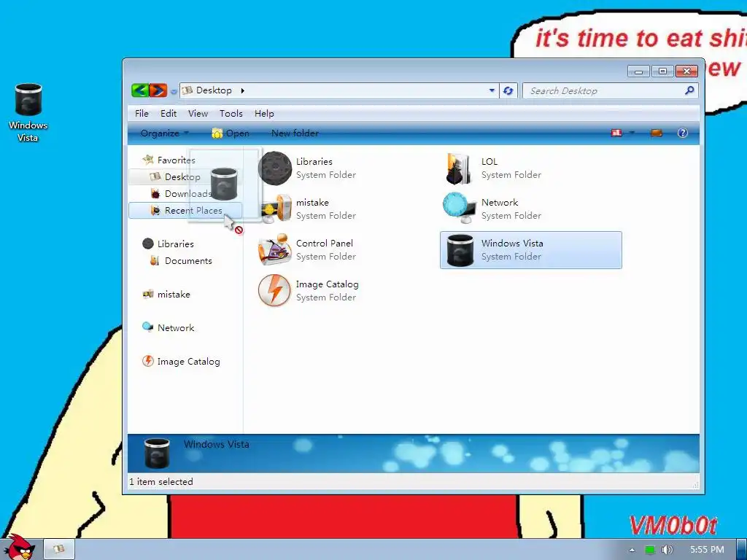Open recent pages dropdown beside navigation arrows
This screenshot has height=560, width=747.
click(174, 91)
